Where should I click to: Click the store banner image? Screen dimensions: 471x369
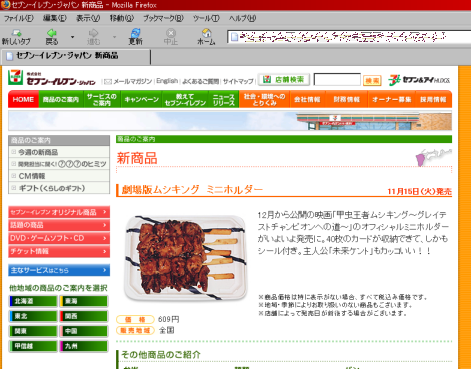pyautogui.click(x=230, y=121)
